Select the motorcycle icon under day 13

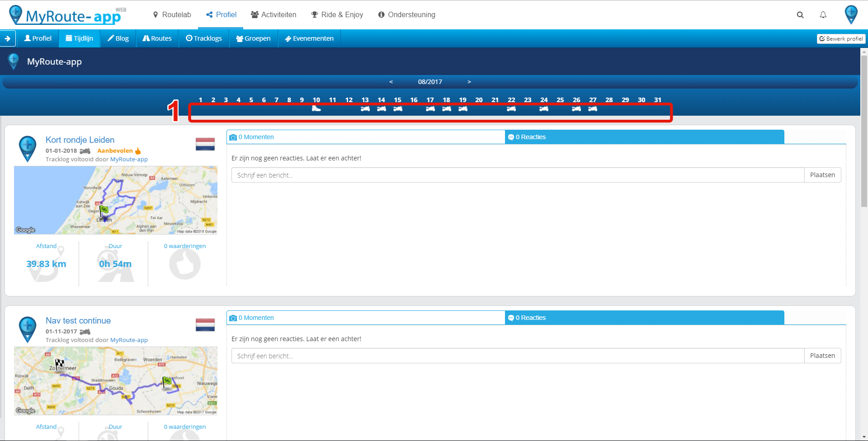click(365, 108)
